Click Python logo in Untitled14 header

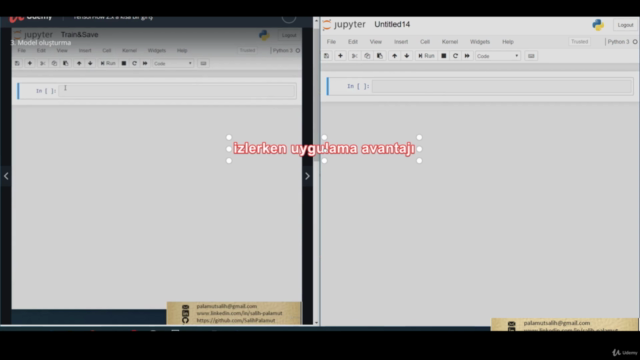(598, 25)
